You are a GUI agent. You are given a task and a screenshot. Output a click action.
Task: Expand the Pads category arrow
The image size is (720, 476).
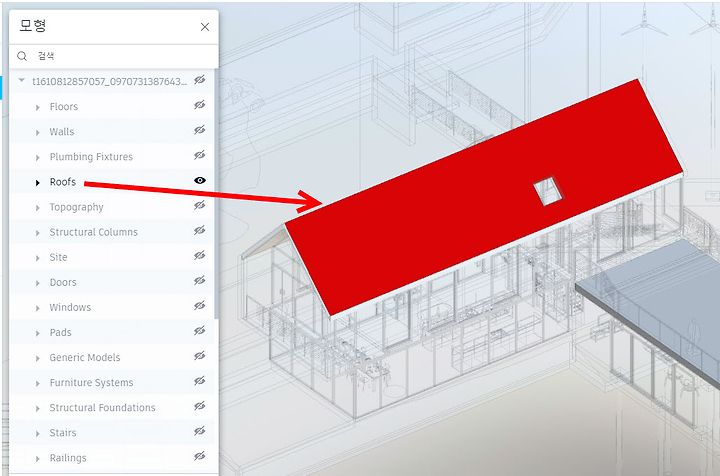point(38,333)
